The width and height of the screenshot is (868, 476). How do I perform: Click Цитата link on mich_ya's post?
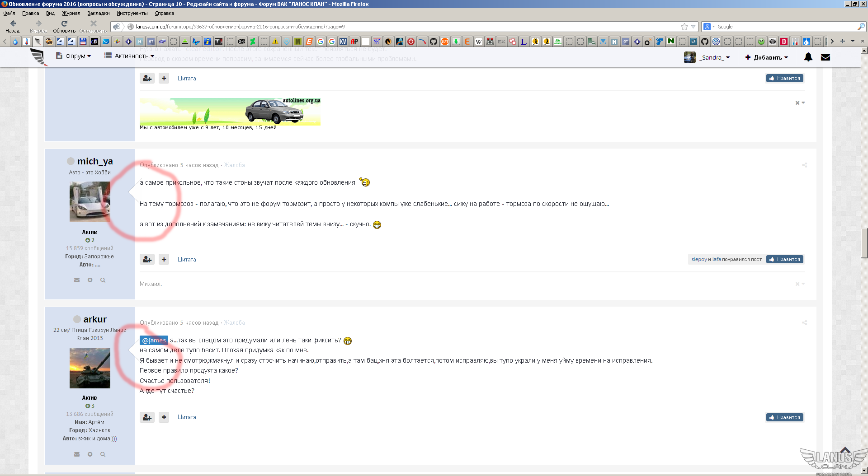point(187,259)
